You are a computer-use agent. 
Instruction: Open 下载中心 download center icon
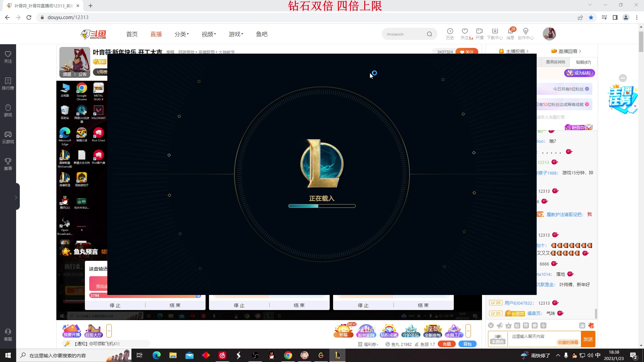pyautogui.click(x=495, y=34)
